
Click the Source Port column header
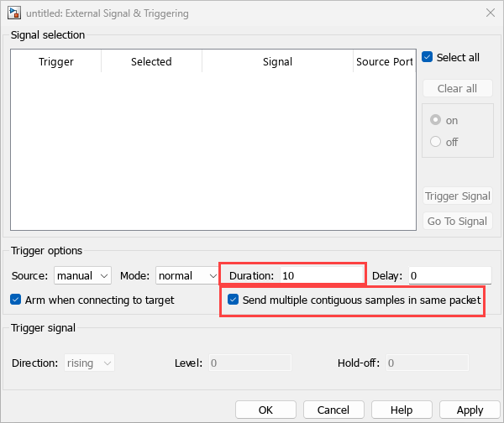pos(384,62)
